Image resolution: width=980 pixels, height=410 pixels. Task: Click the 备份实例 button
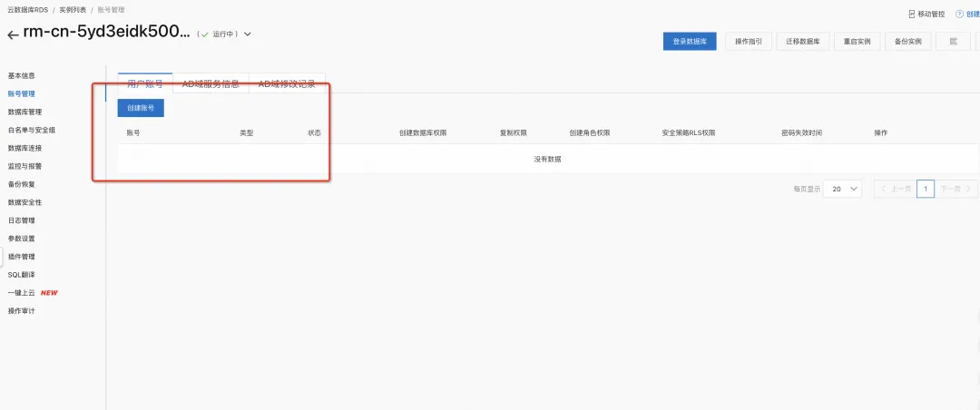(907, 41)
